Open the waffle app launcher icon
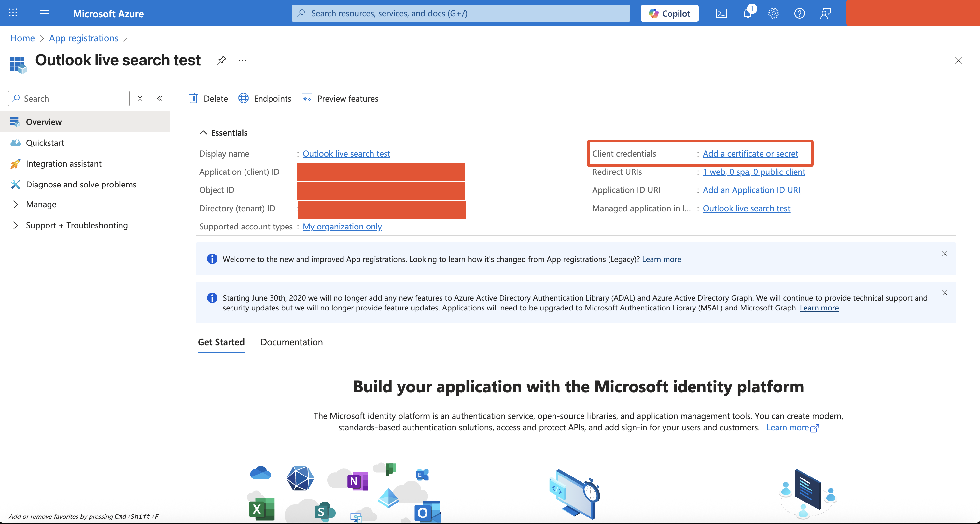Screen dimensions: 980x524 tap(13, 13)
